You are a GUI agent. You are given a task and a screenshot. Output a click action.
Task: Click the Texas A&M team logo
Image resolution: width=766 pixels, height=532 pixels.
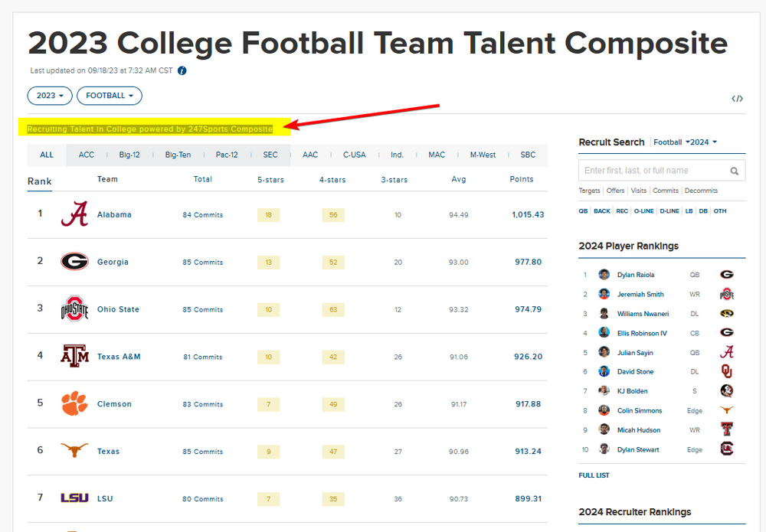pyautogui.click(x=74, y=357)
